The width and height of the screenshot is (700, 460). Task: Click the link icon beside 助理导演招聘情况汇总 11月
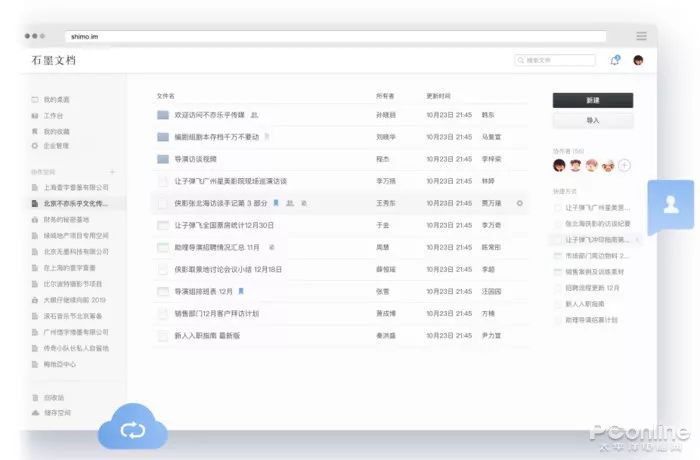pyautogui.click(x=271, y=247)
